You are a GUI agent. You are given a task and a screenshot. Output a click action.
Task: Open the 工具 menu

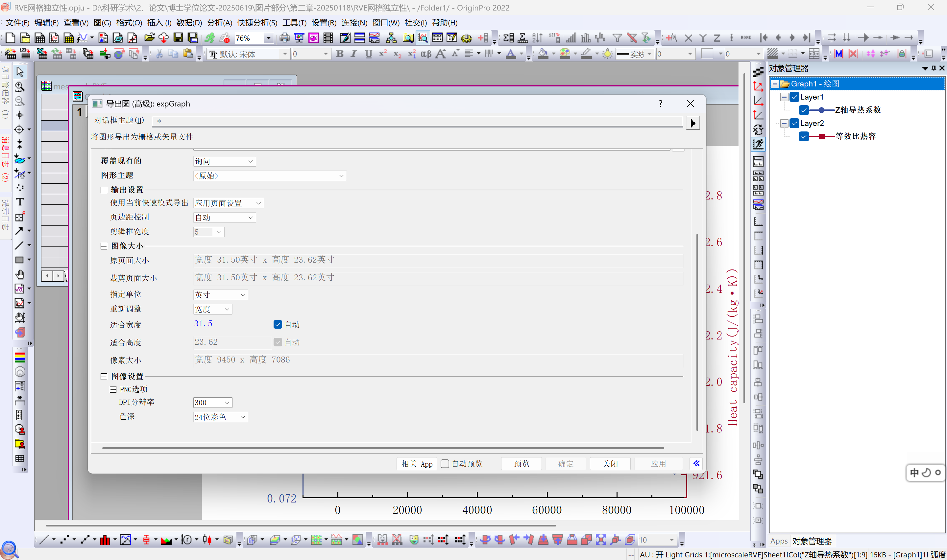point(294,23)
